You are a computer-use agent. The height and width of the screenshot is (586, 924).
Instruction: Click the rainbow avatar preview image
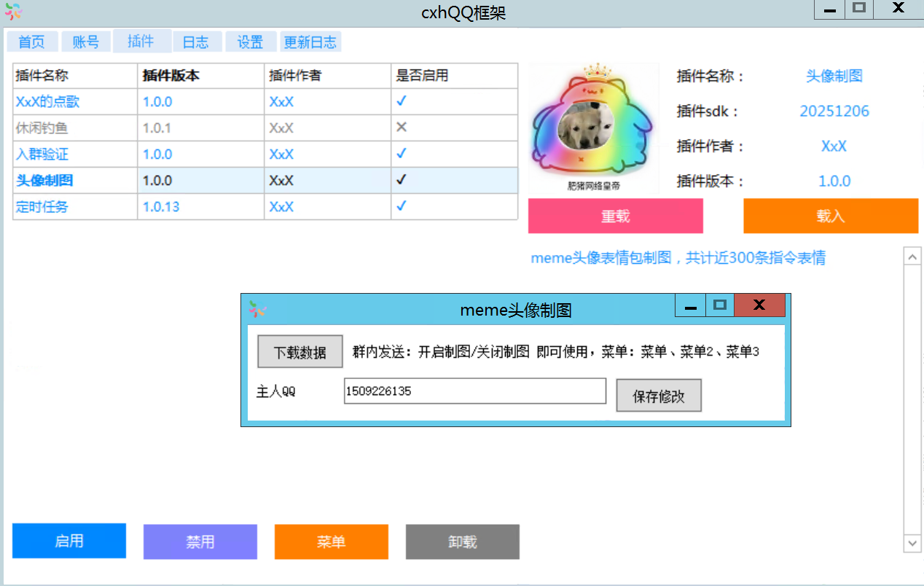tap(592, 127)
